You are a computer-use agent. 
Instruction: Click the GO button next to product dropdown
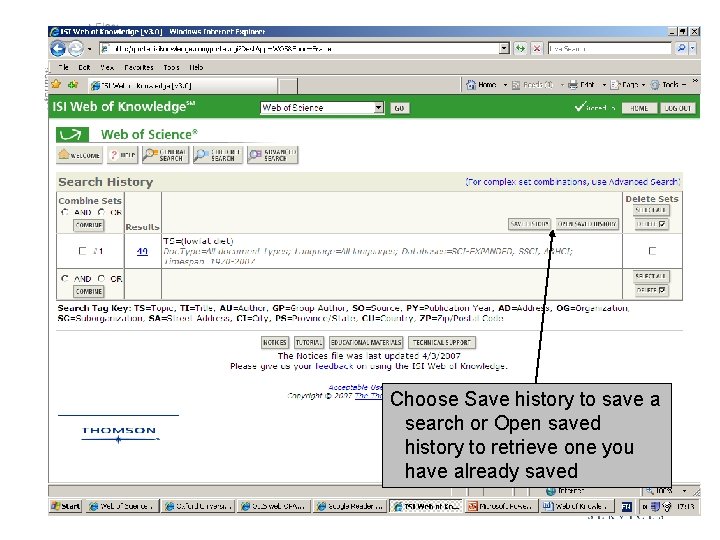399,108
